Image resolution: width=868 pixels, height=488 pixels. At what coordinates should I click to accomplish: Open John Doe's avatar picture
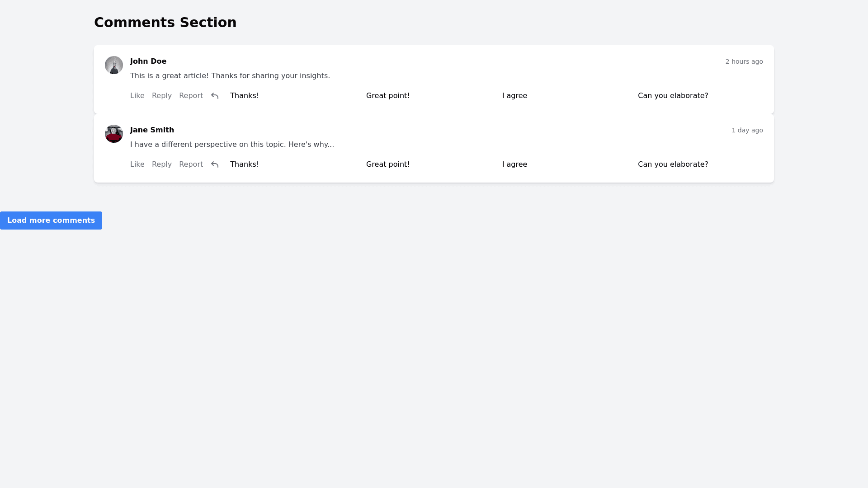[114, 65]
